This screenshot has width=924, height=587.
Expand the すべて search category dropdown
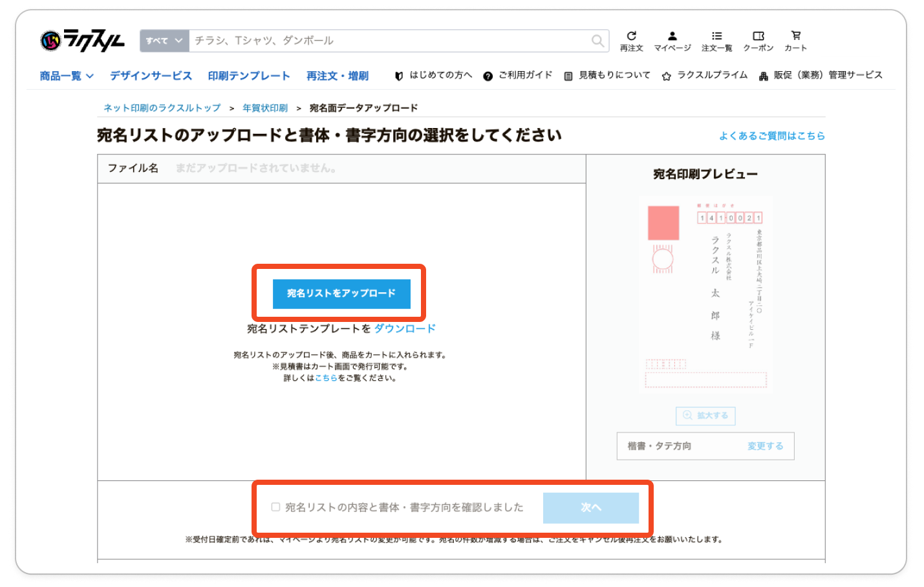164,41
